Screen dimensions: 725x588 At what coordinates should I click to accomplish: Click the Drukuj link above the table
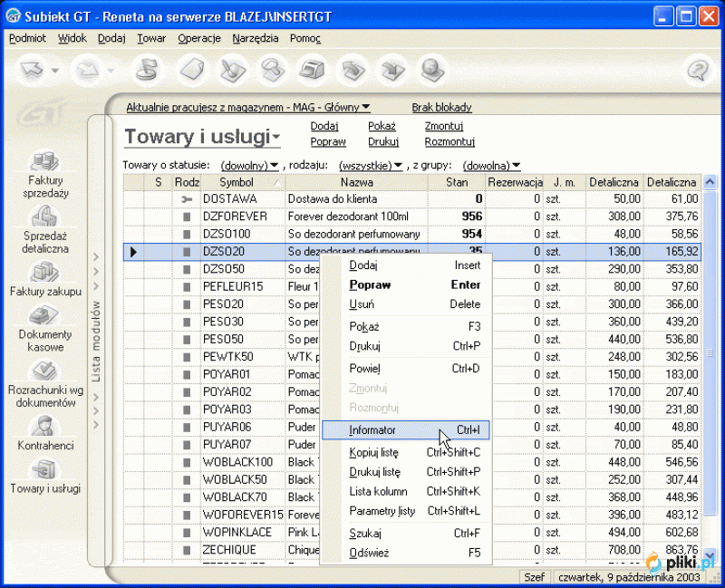(383, 142)
